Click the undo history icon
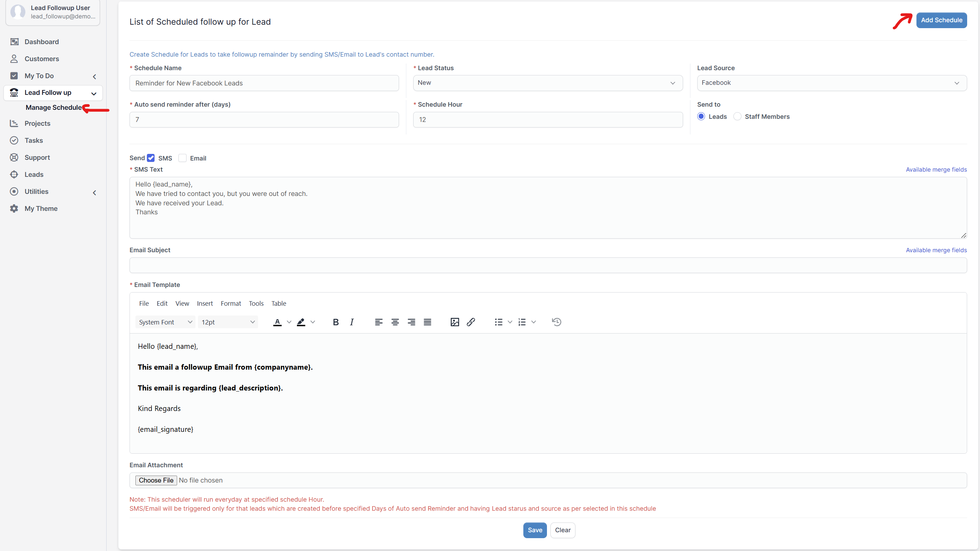Viewport: 980px width, 551px height. tap(556, 321)
